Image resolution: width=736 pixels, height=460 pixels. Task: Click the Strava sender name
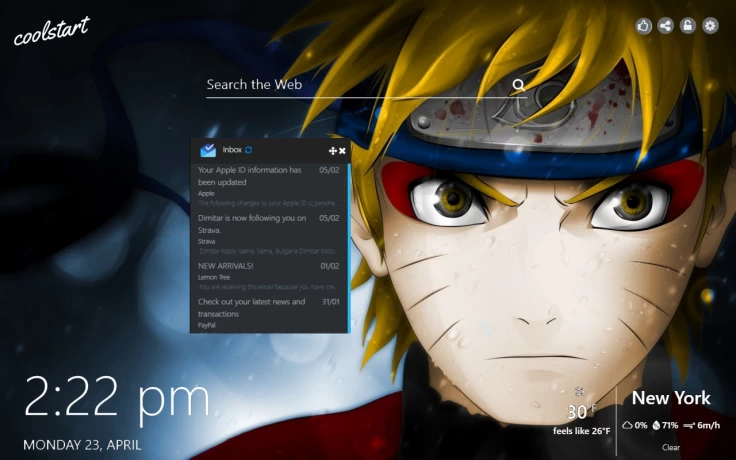[x=206, y=241]
